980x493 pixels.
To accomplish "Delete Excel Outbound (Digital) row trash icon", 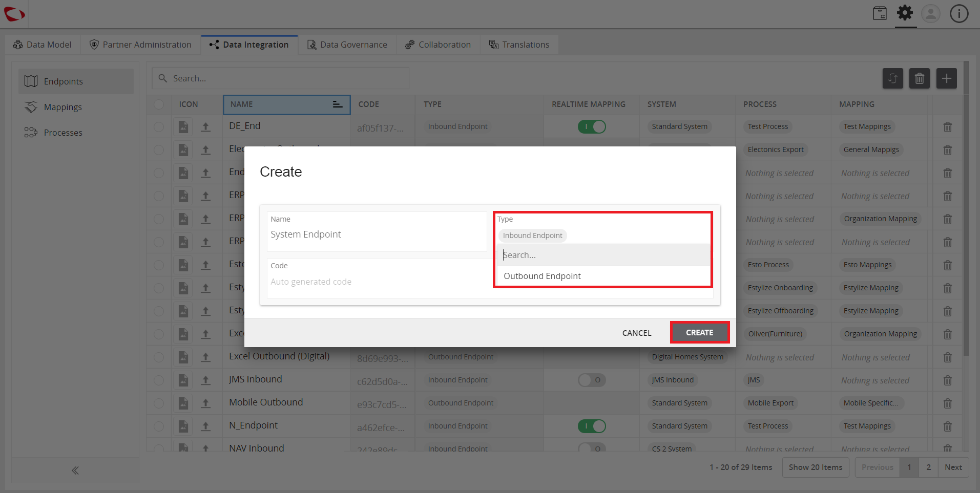I will click(x=948, y=357).
